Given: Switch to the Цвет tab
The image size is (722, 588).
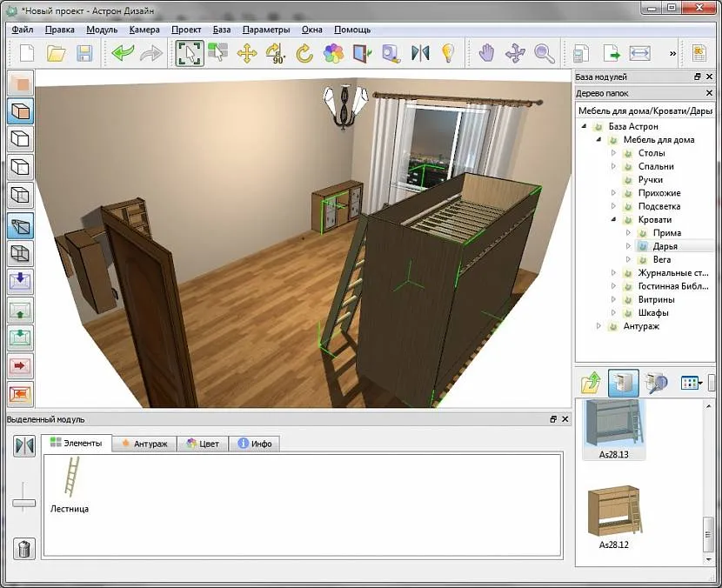Looking at the screenshot, I should (203, 444).
